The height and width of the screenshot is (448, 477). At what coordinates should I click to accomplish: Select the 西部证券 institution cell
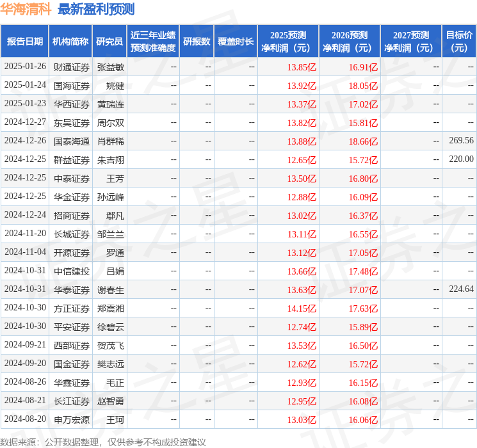pyautogui.click(x=72, y=346)
